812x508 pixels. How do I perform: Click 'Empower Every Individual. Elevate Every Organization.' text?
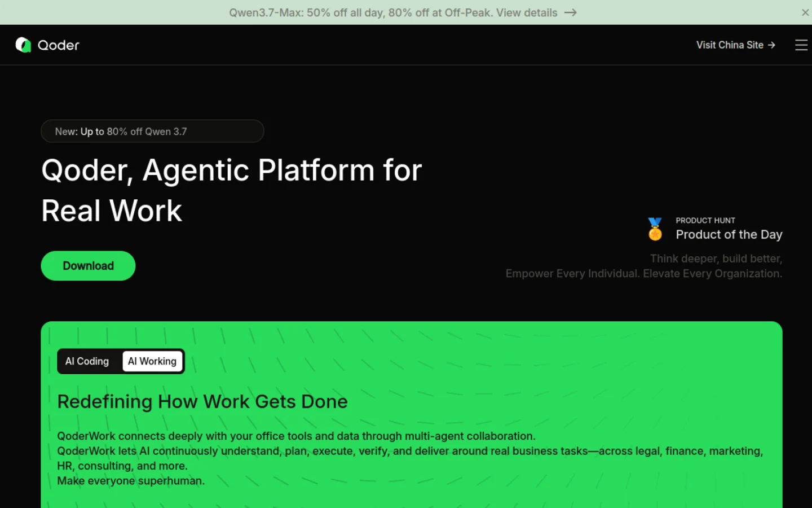point(644,274)
